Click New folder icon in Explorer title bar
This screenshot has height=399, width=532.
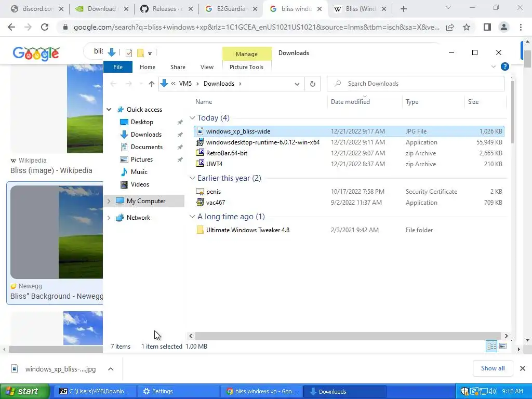click(140, 52)
